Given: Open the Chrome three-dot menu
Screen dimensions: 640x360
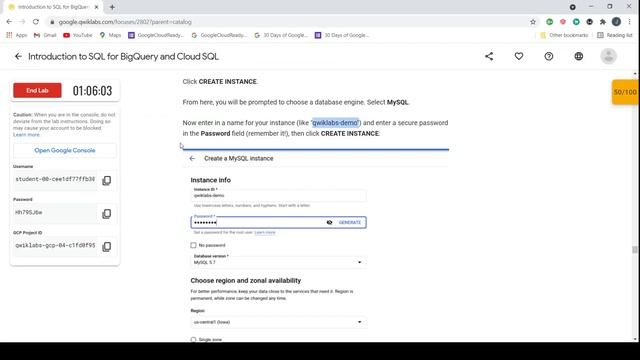Looking at the screenshot, I should coord(629,22).
